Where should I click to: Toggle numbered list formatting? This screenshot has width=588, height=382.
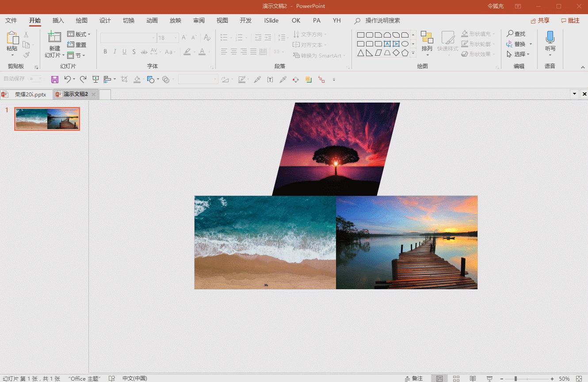(x=239, y=38)
